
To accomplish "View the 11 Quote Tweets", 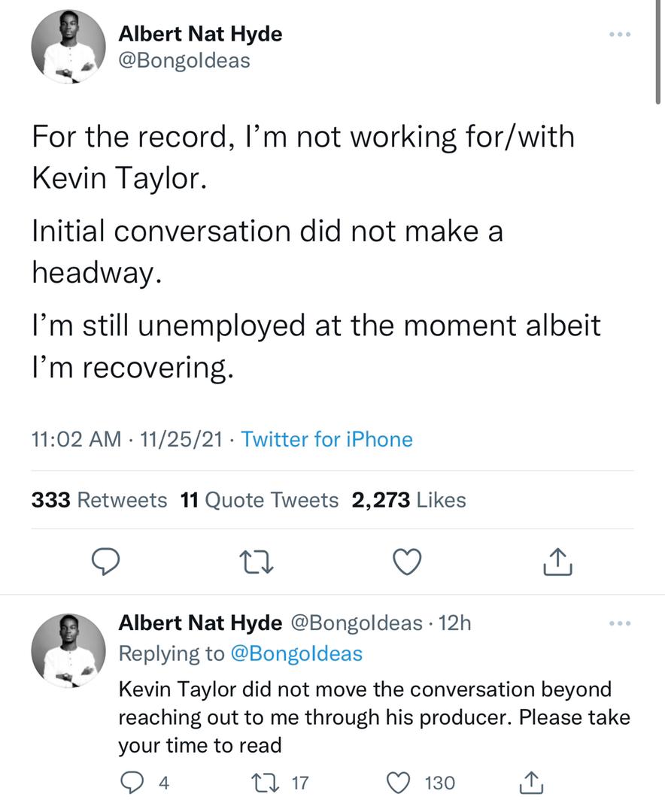I will [x=260, y=500].
